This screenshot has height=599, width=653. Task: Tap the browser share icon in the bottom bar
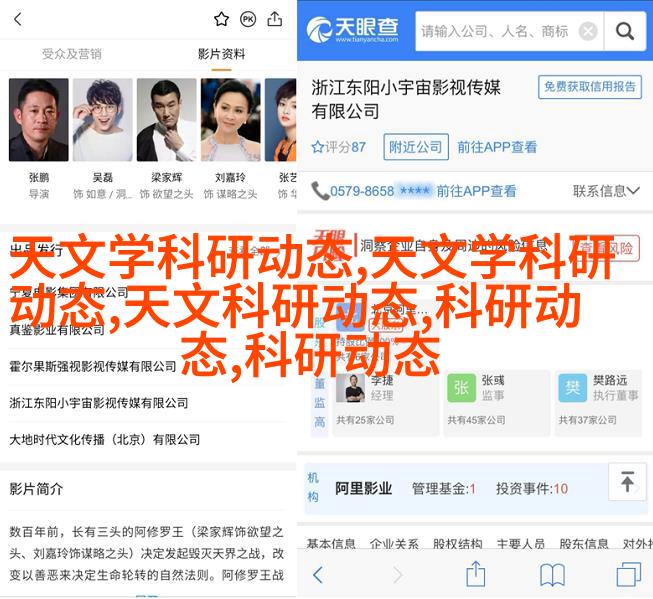pyautogui.click(x=476, y=574)
